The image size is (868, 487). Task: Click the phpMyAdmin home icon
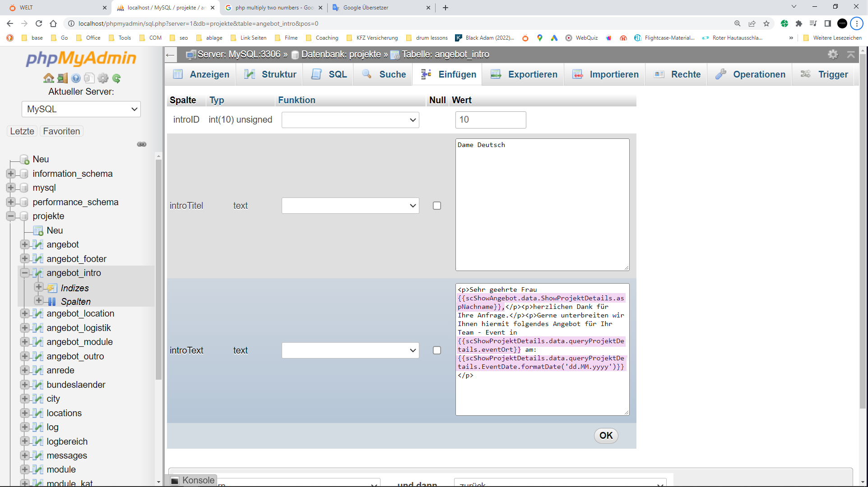tap(48, 78)
